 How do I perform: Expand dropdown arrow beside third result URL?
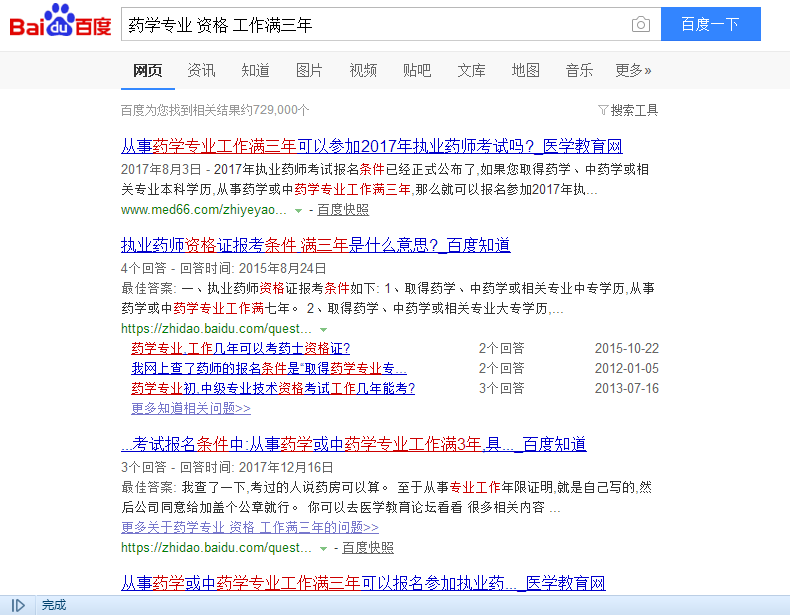pyautogui.click(x=323, y=549)
